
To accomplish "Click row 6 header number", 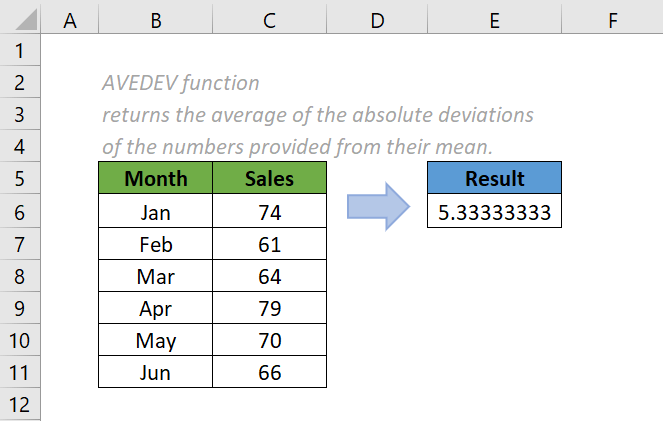I will pos(21,212).
